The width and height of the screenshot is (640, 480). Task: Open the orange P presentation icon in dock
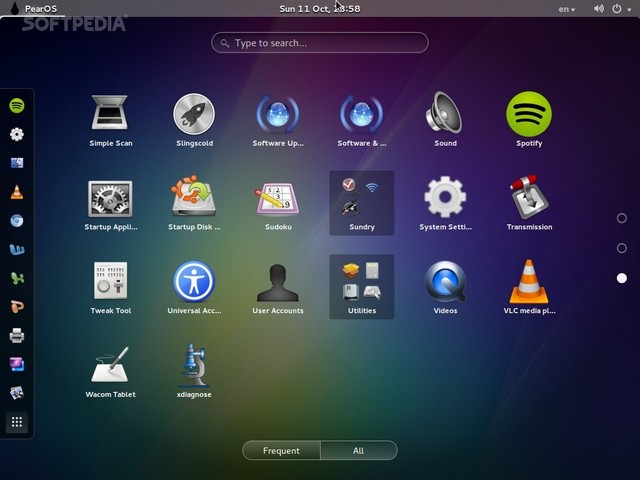point(17,307)
